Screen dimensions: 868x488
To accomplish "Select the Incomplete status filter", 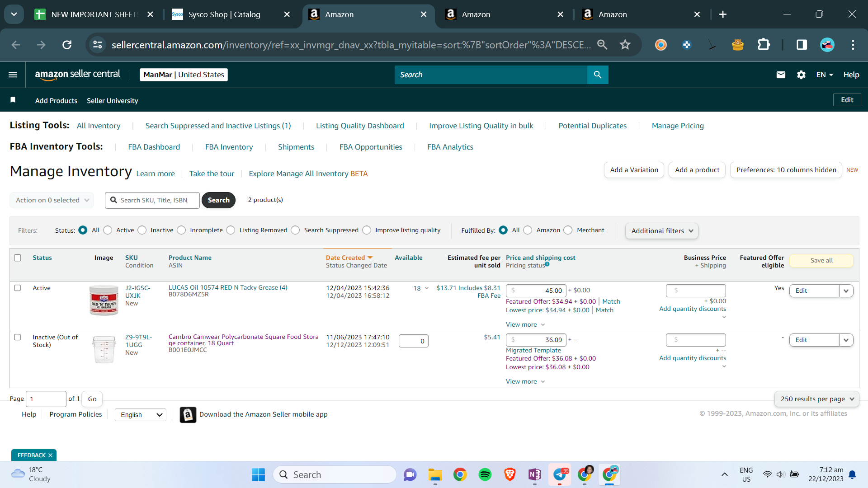I will pos(181,230).
